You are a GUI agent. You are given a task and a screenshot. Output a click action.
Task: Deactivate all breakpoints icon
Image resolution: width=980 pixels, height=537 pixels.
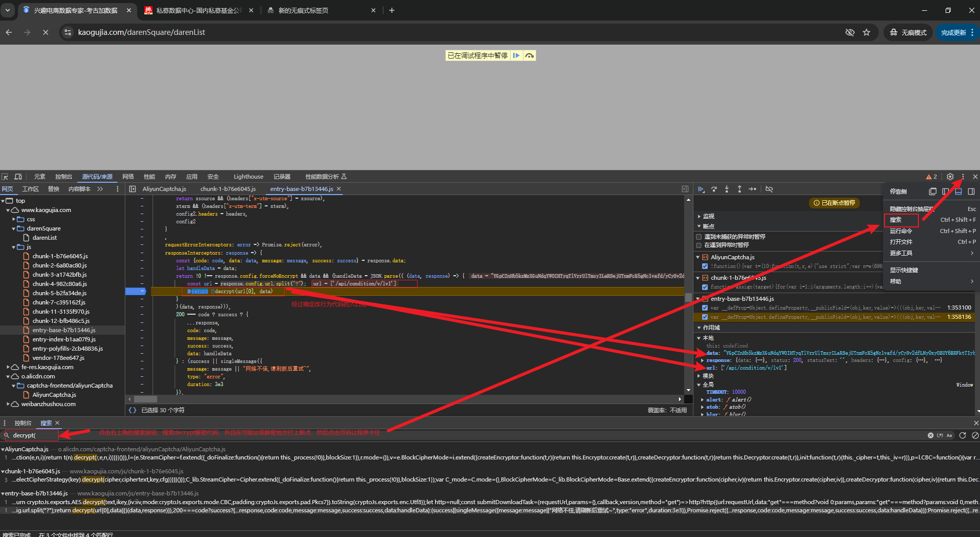(x=769, y=189)
